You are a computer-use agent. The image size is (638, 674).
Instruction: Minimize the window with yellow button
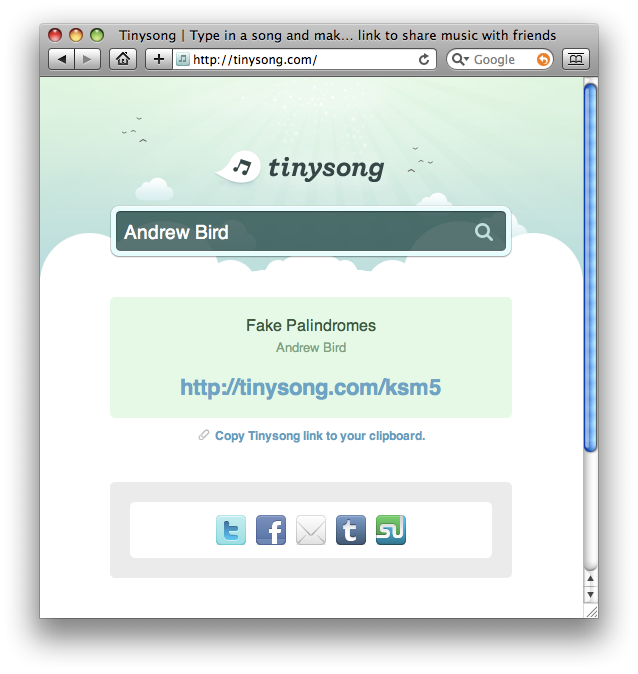tap(76, 35)
